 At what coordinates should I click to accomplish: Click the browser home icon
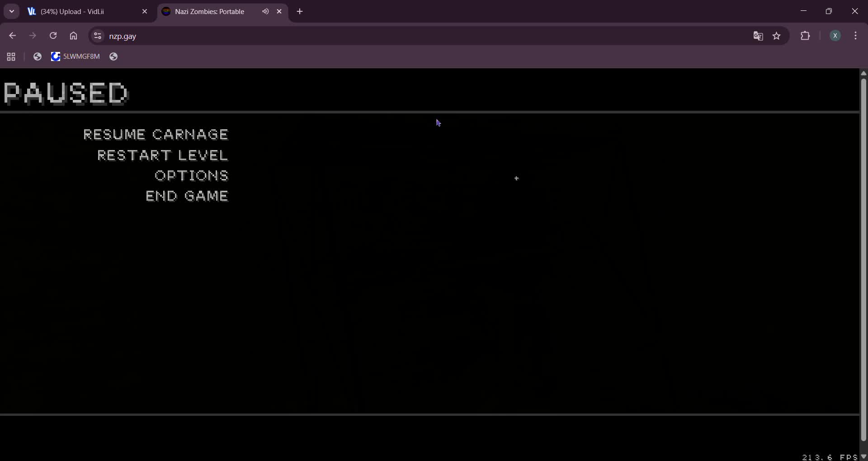click(74, 36)
